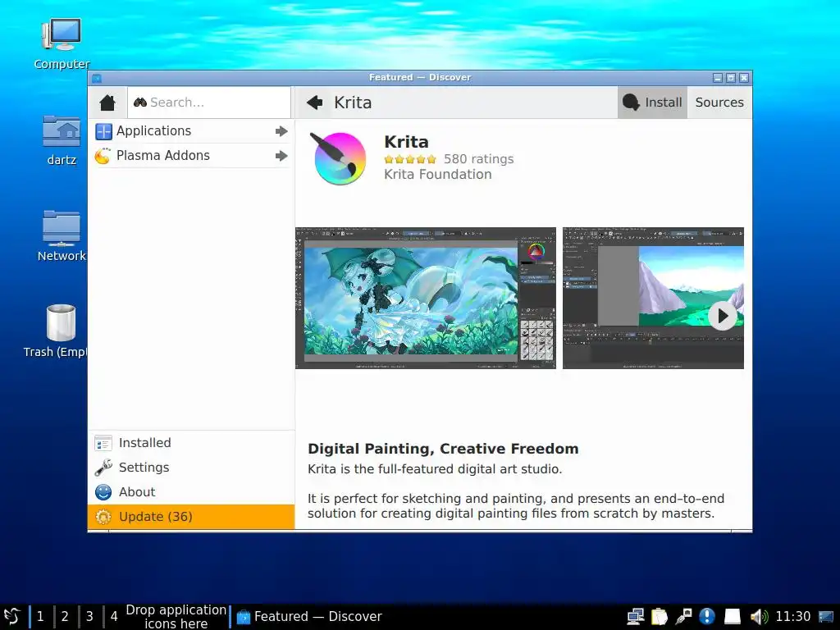Click the Applications category icon
This screenshot has width=840, height=630.
click(103, 131)
